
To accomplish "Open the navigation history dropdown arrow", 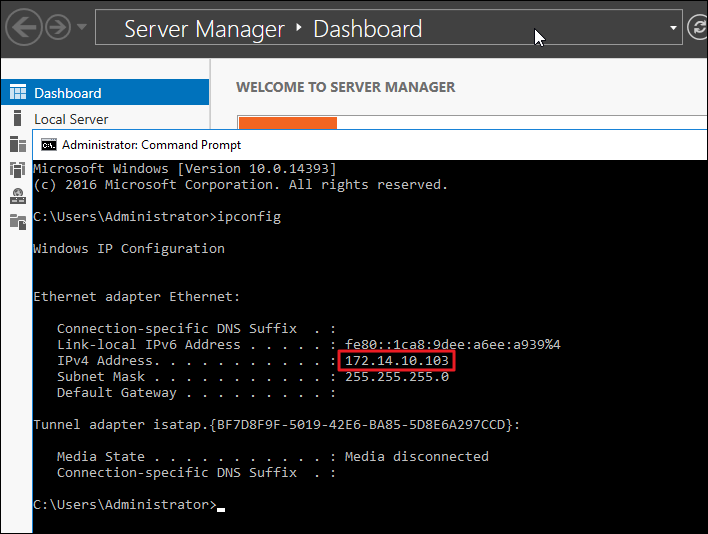I will pos(82,27).
